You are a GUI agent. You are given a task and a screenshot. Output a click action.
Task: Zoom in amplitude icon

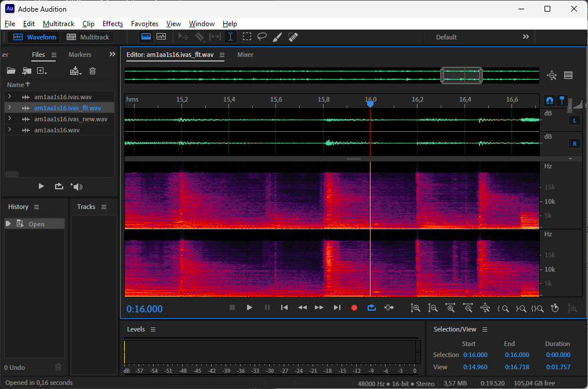(416, 308)
